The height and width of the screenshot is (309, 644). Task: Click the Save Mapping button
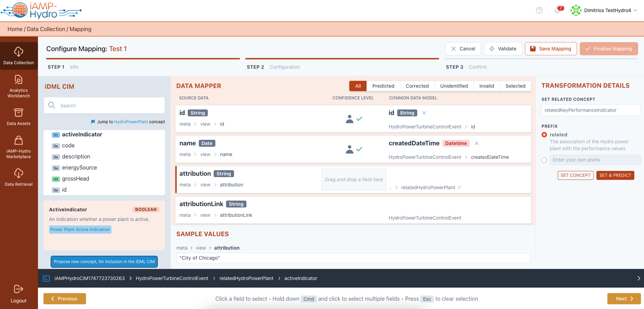(551, 49)
